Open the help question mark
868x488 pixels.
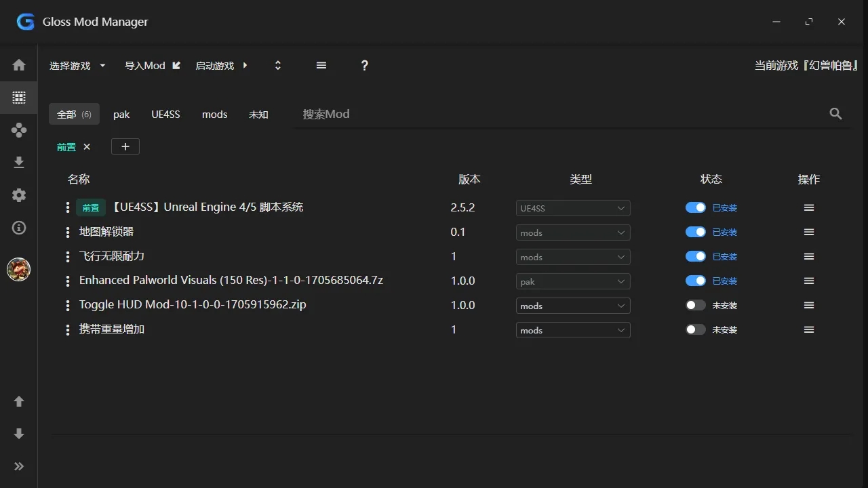[x=365, y=66]
